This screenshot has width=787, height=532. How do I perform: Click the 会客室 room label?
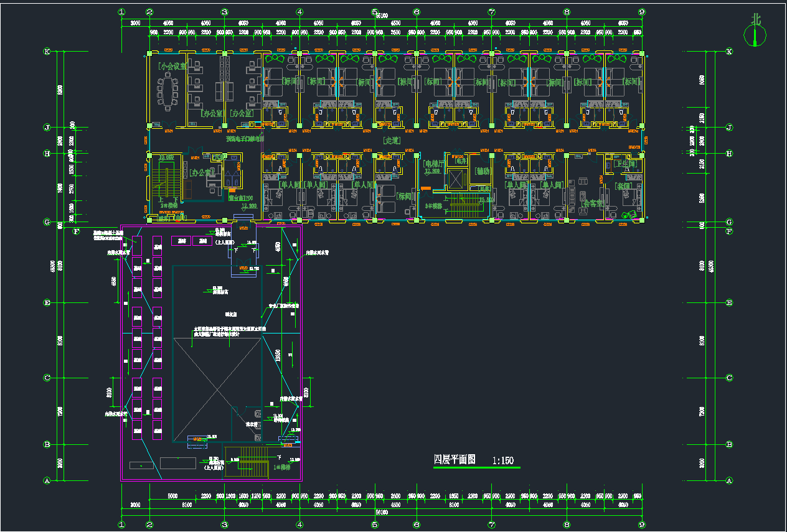[593, 203]
